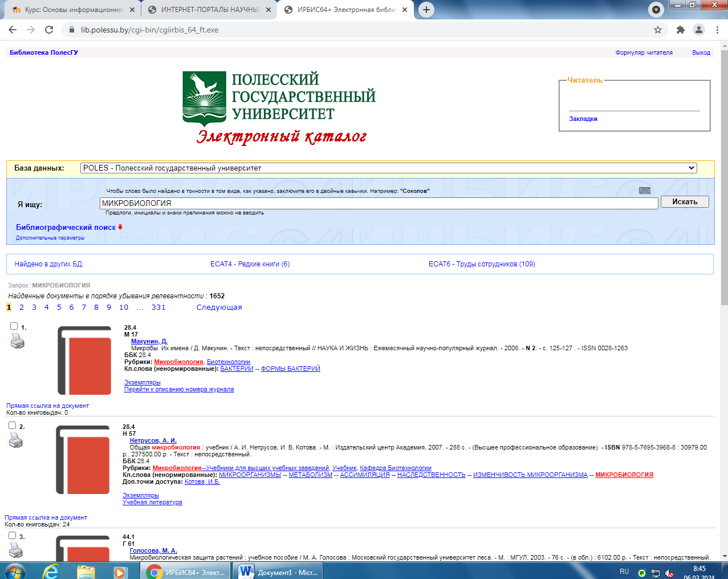728x579 pixels.
Task: Open author link Нетрусов, А. И.
Action: tap(153, 440)
